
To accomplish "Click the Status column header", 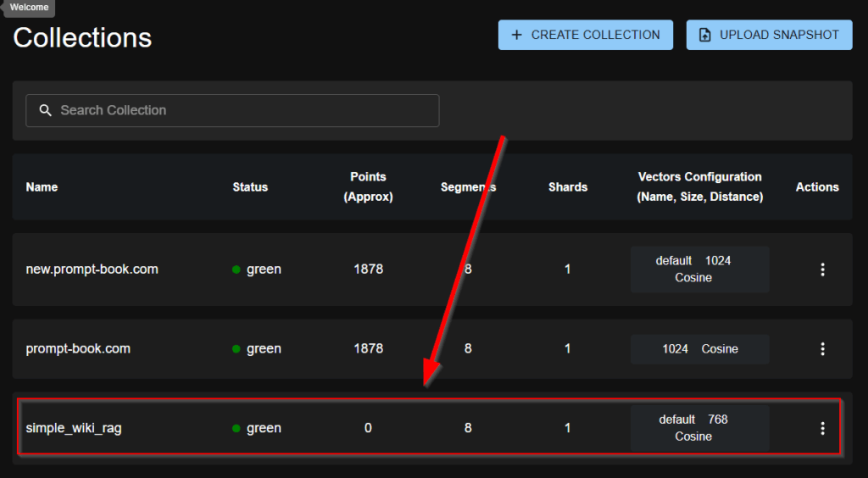I will (250, 187).
